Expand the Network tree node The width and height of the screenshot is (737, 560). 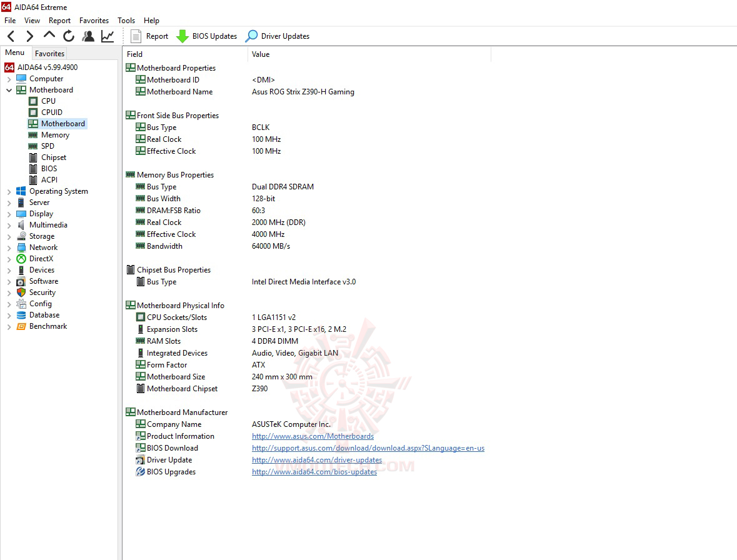click(x=9, y=248)
